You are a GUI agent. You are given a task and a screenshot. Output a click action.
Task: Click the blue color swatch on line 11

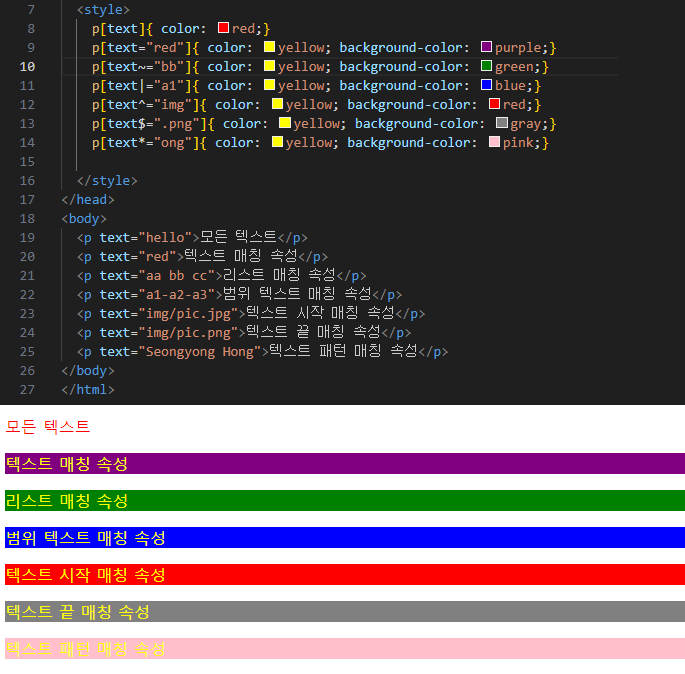486,85
